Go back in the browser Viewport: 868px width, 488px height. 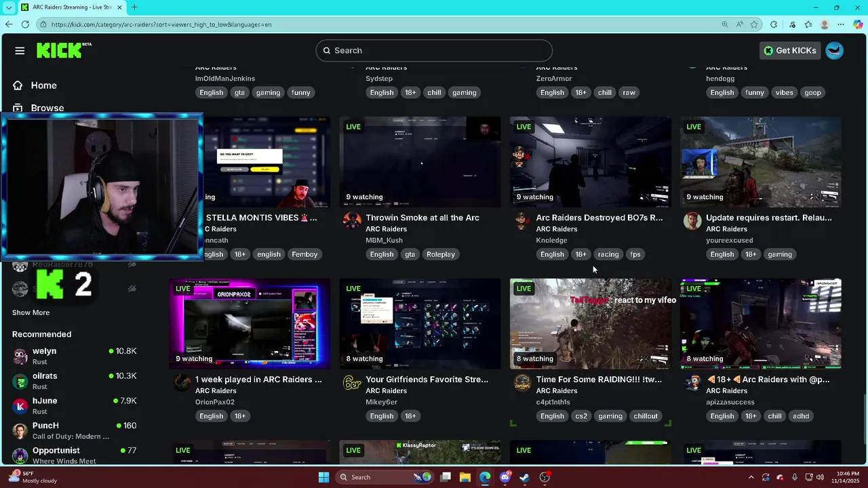9,24
